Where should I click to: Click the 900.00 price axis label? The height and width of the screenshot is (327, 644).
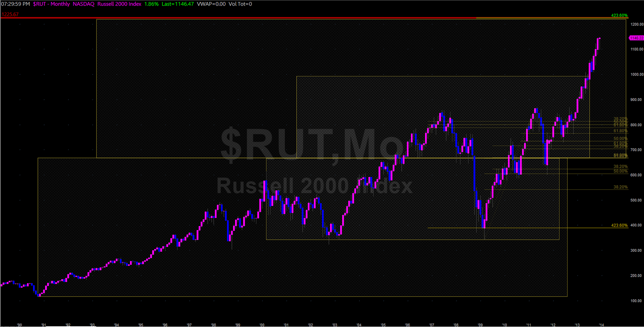point(637,100)
